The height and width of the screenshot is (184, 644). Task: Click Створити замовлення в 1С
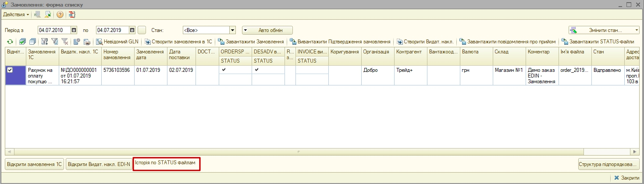click(x=178, y=42)
